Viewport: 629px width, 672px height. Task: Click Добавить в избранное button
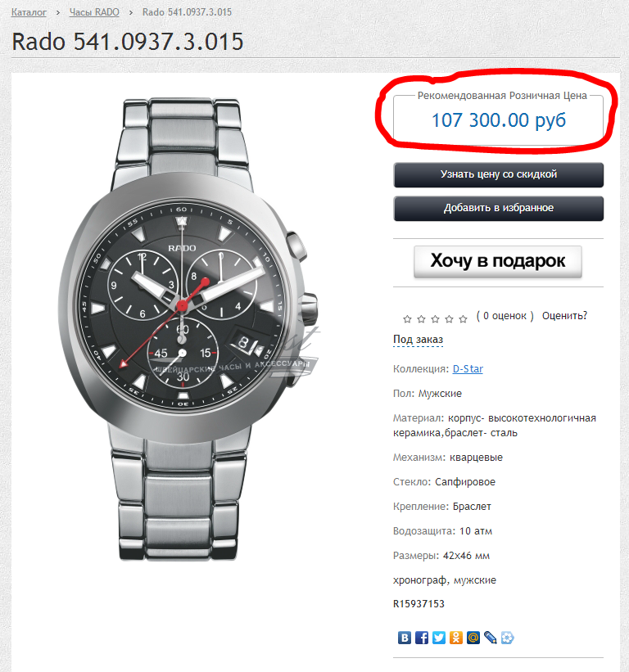point(498,208)
